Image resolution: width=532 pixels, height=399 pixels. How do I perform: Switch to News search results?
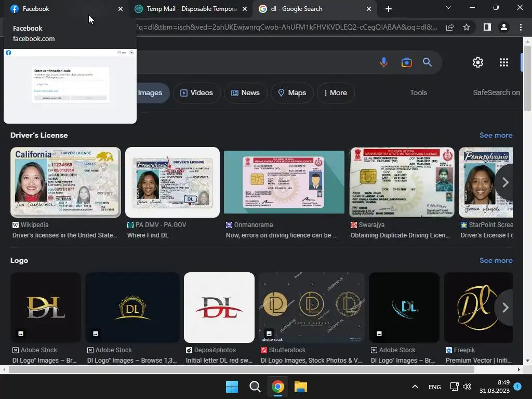(x=246, y=93)
